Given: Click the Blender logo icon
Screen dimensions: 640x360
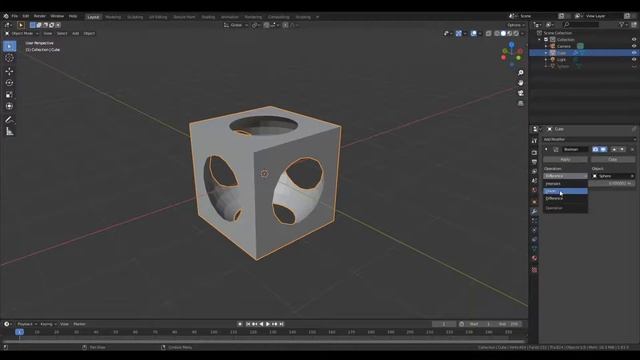Looking at the screenshot, I should (x=6, y=16).
